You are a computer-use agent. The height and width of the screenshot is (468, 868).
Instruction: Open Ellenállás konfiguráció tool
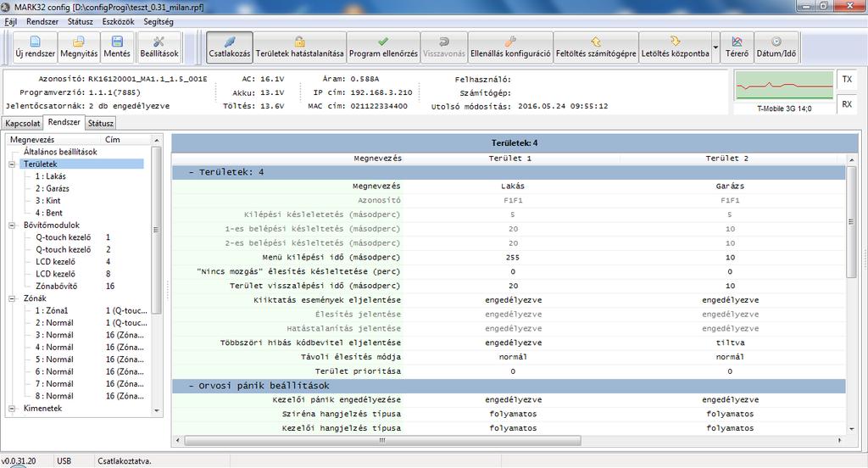click(510, 47)
